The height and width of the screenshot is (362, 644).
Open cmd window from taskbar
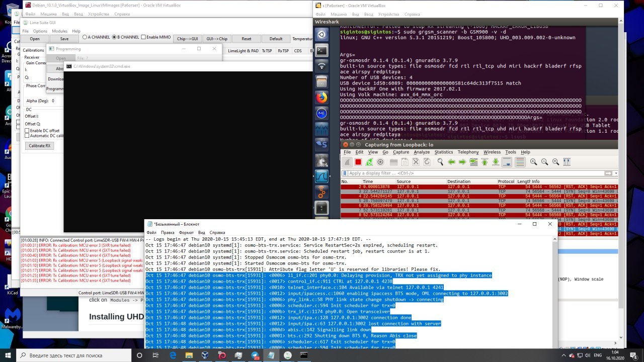click(x=304, y=355)
